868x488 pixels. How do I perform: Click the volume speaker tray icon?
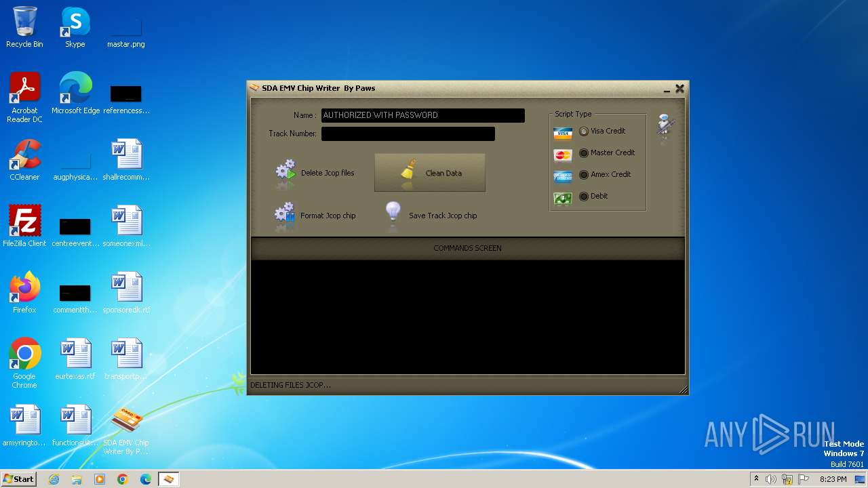pos(771,479)
